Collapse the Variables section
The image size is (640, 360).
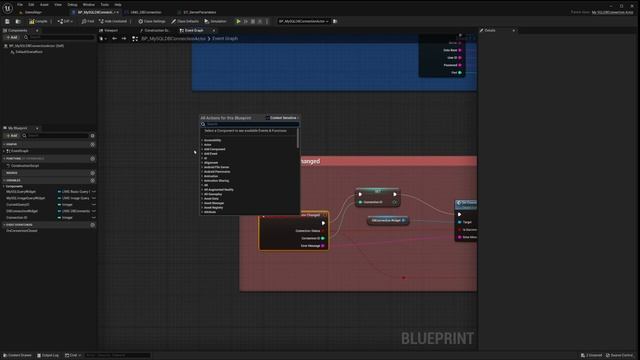point(4,180)
